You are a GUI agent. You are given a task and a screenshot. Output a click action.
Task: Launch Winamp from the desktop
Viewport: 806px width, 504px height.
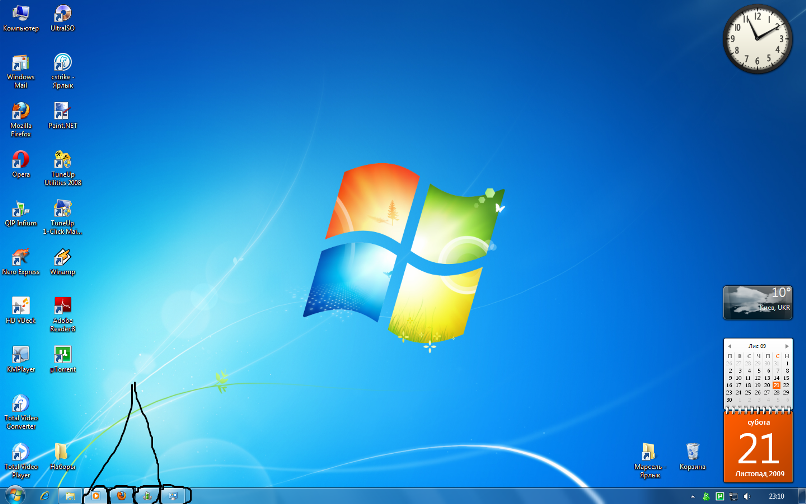point(62,257)
